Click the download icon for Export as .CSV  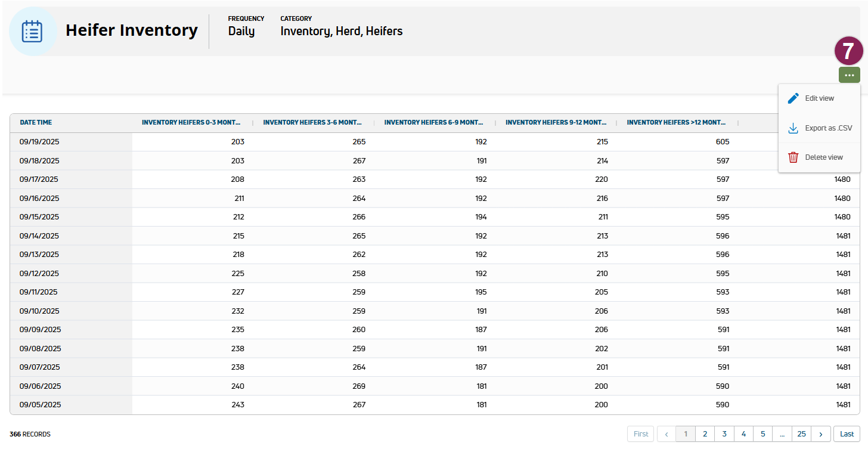point(793,128)
